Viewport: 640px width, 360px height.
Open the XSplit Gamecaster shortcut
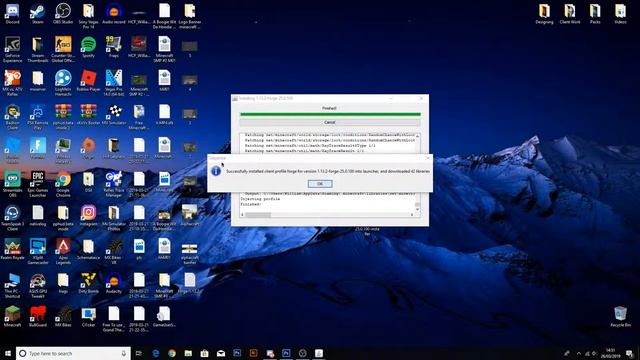[x=38, y=251]
